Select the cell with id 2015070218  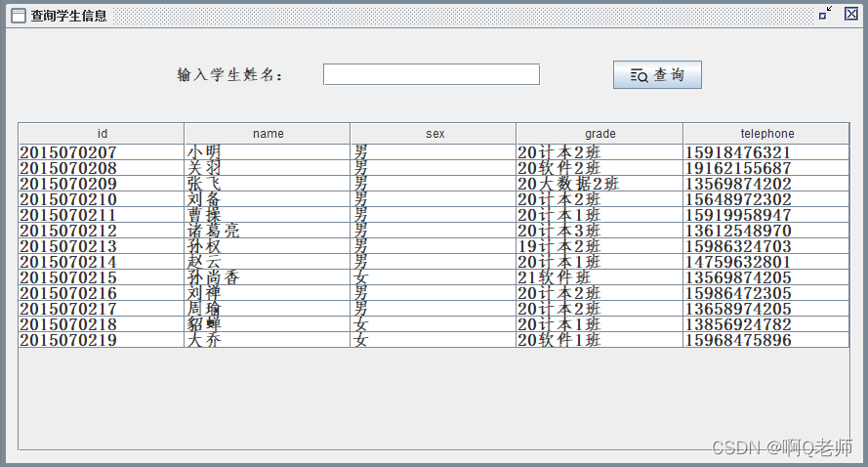click(x=102, y=324)
